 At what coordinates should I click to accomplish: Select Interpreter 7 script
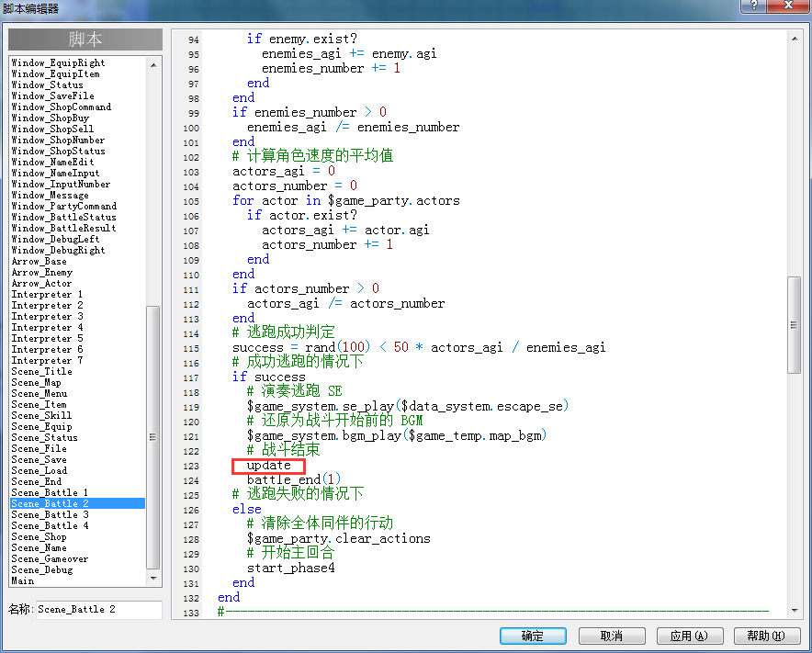47,360
